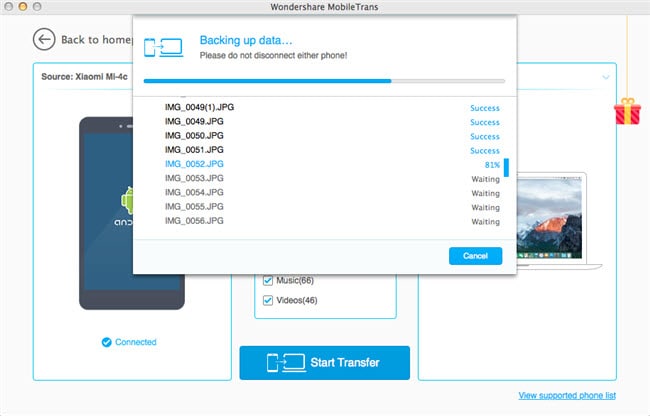Select IMG_0051.JPG row
Viewport: 650px width, 416px height.
click(x=332, y=150)
